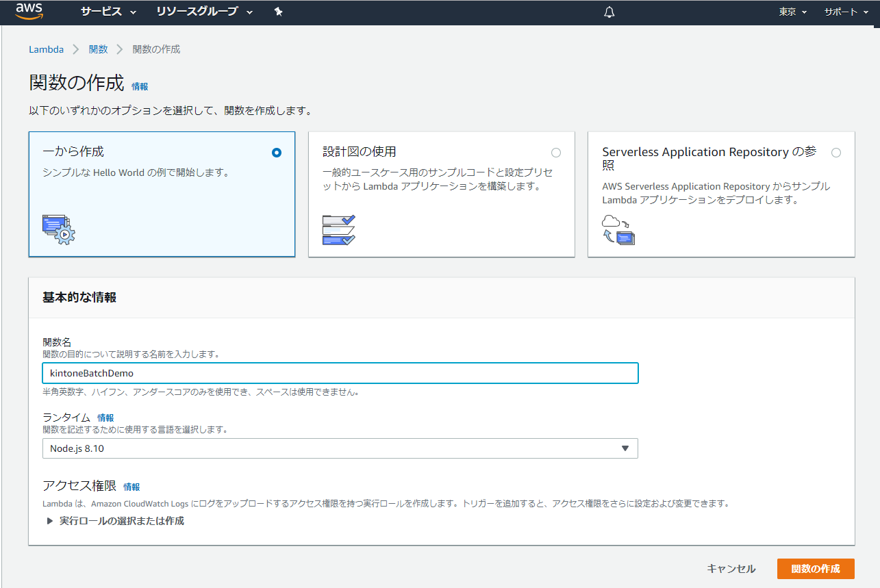Open the サポート dropdown menu
The image size is (880, 588).
point(846,12)
